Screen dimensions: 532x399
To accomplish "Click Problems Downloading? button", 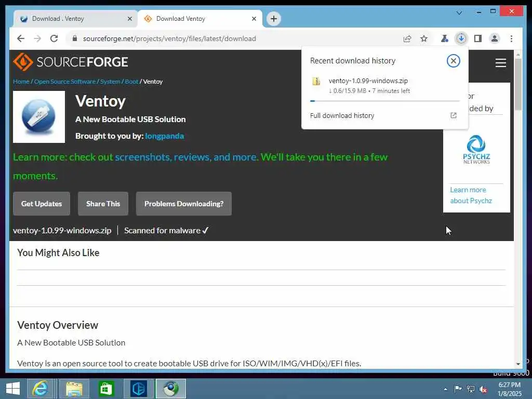I will 184,204.
